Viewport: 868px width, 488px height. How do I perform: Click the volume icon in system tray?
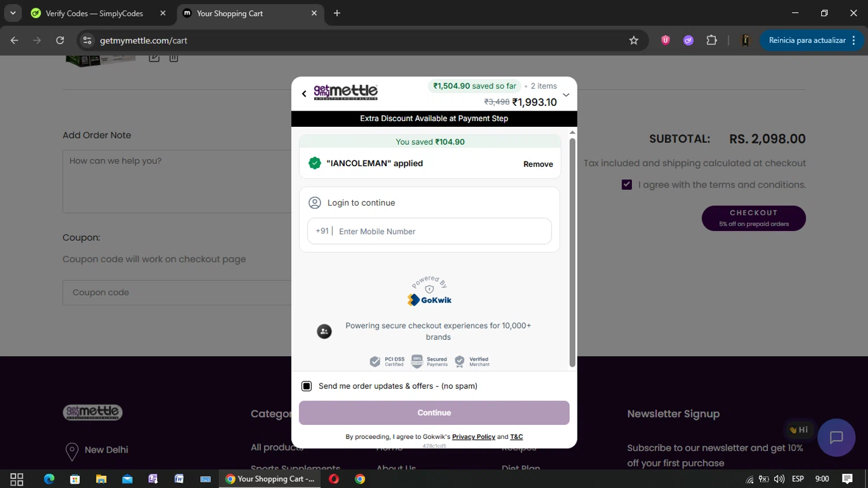point(779,479)
